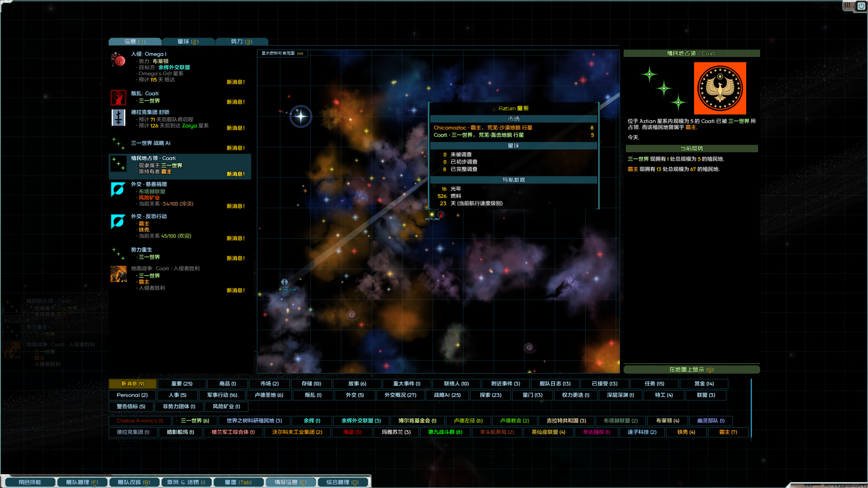The width and height of the screenshot is (868, 488).
Task: Open the 星图 [Tab] screen
Action: click(238, 482)
